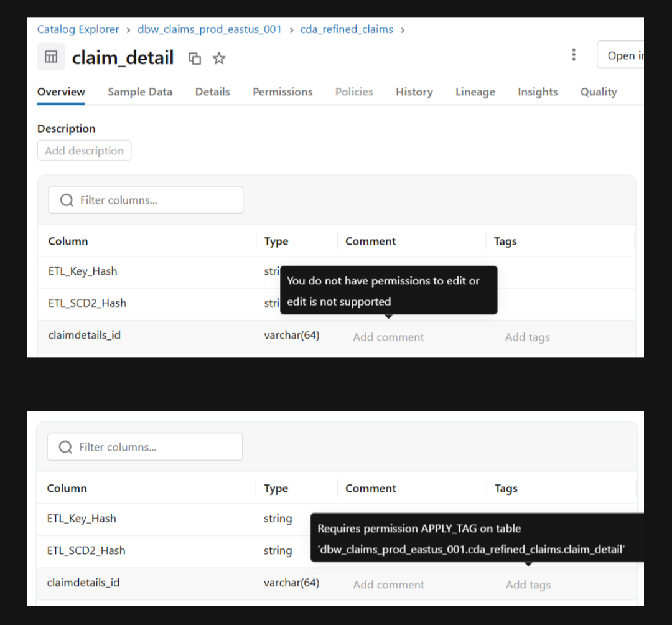
Task: Select claimdetails_id in lower table
Action: (x=83, y=583)
